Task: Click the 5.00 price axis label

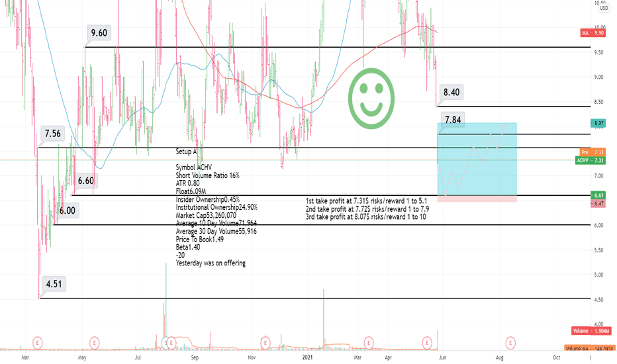Action: tap(598, 275)
